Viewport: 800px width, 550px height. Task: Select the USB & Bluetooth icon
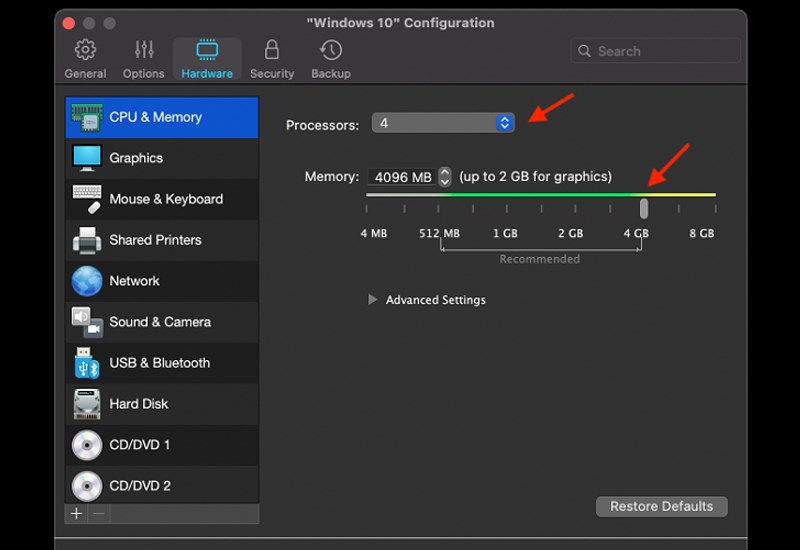[x=87, y=363]
